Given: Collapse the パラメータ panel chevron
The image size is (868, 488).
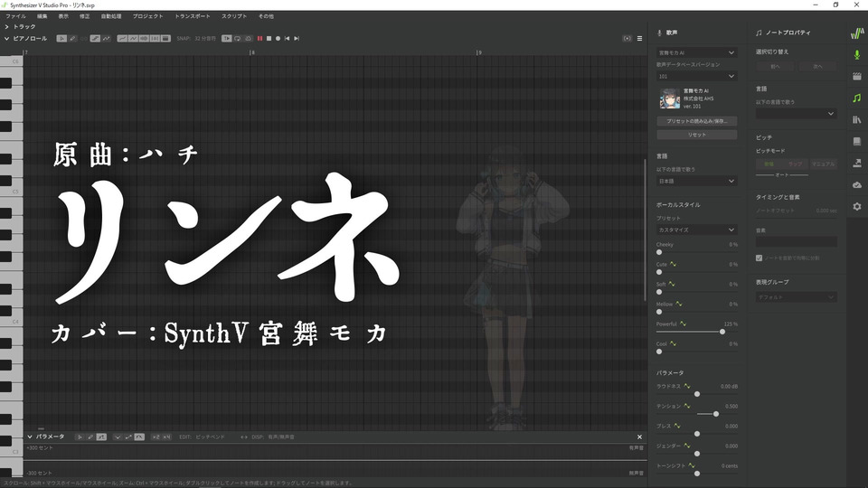Looking at the screenshot, I should tap(30, 437).
